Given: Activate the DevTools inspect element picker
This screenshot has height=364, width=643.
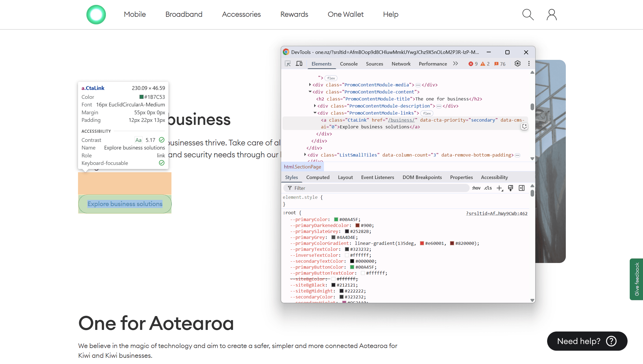Looking at the screenshot, I should (288, 64).
